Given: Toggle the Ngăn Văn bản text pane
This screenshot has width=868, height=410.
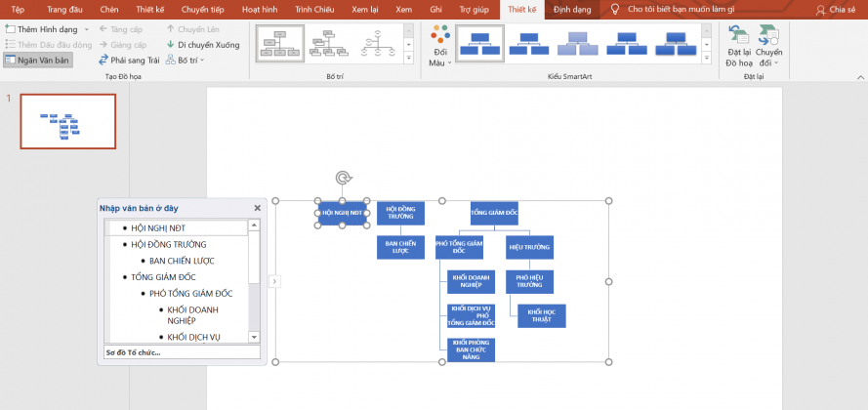Looking at the screenshot, I should point(36,61).
